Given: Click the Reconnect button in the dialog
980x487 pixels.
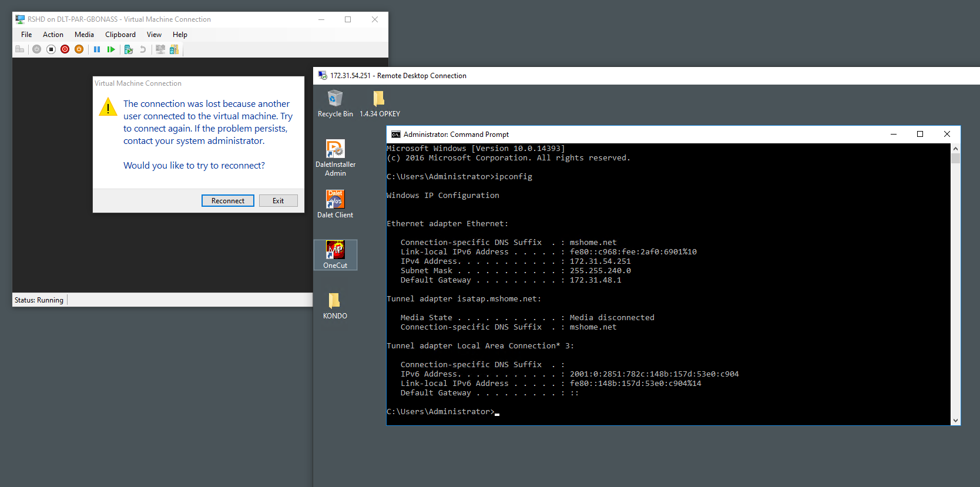Looking at the screenshot, I should pyautogui.click(x=228, y=201).
